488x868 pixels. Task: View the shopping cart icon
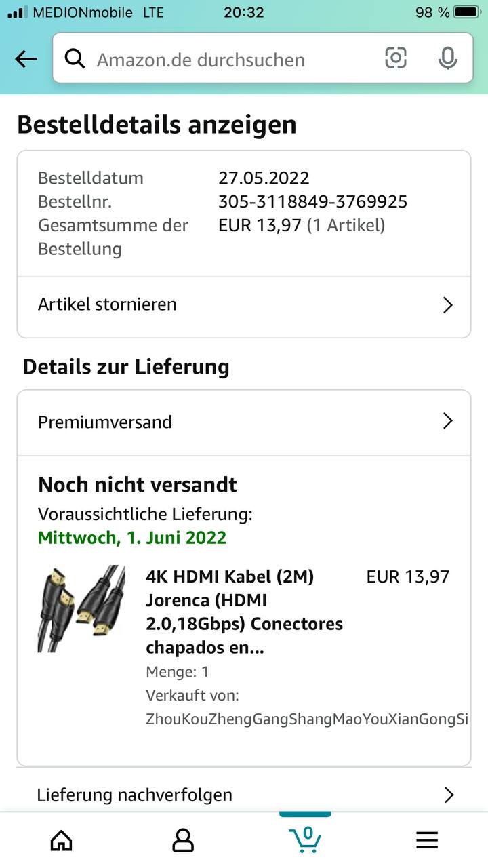[x=305, y=838]
